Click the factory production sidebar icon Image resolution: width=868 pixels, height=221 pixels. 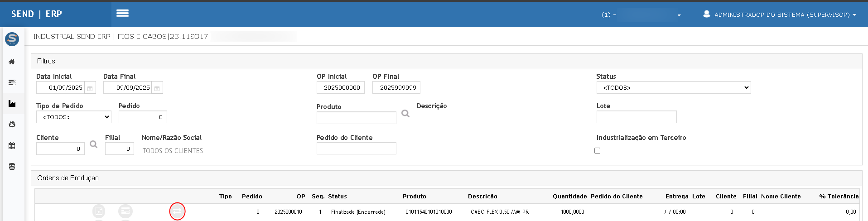[12, 104]
